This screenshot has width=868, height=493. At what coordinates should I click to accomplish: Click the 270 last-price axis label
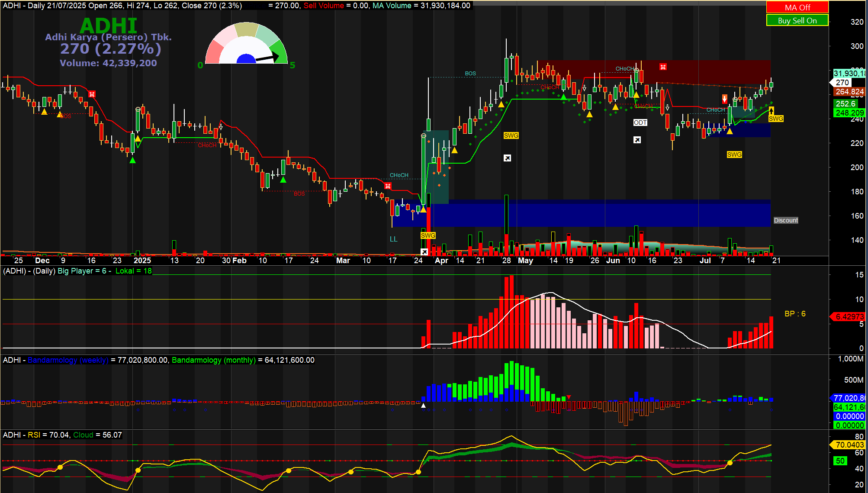click(842, 83)
